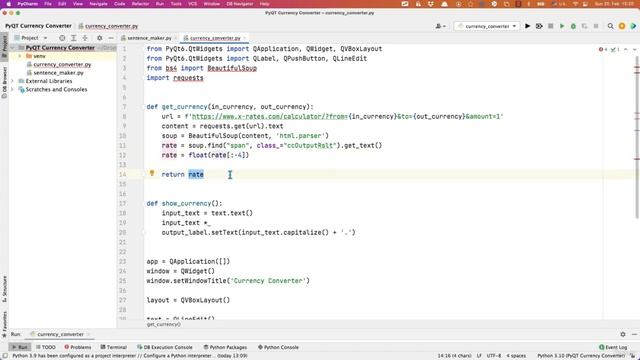
Task: Open the Python Console tool window
Action: 278,347
